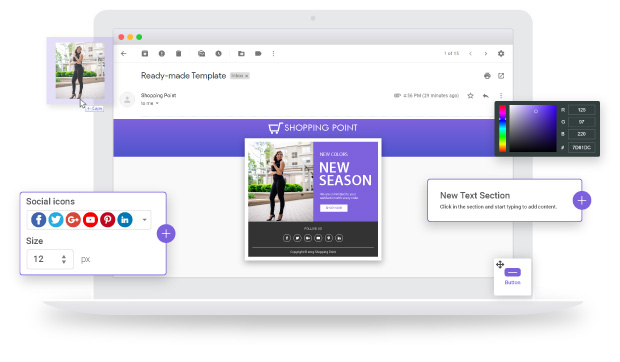This screenshot has width=620, height=362.
Task: Click the sender avatar icon
Action: click(127, 99)
